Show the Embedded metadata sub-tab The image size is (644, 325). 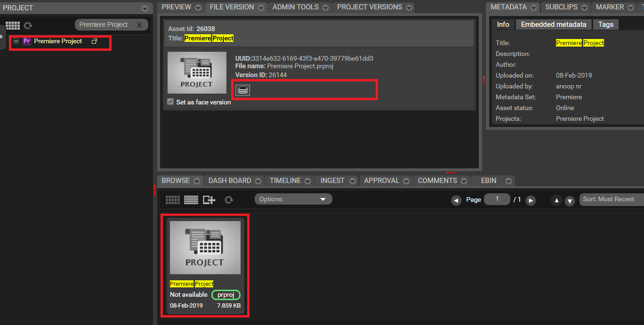coord(554,24)
